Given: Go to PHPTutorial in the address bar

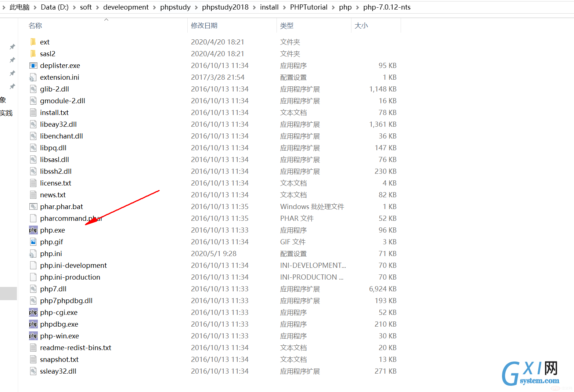Looking at the screenshot, I should click(309, 7).
